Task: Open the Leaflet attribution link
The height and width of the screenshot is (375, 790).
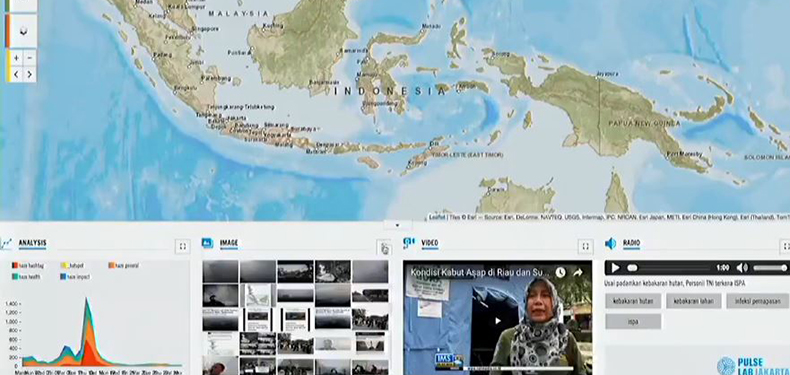Action: [x=437, y=217]
